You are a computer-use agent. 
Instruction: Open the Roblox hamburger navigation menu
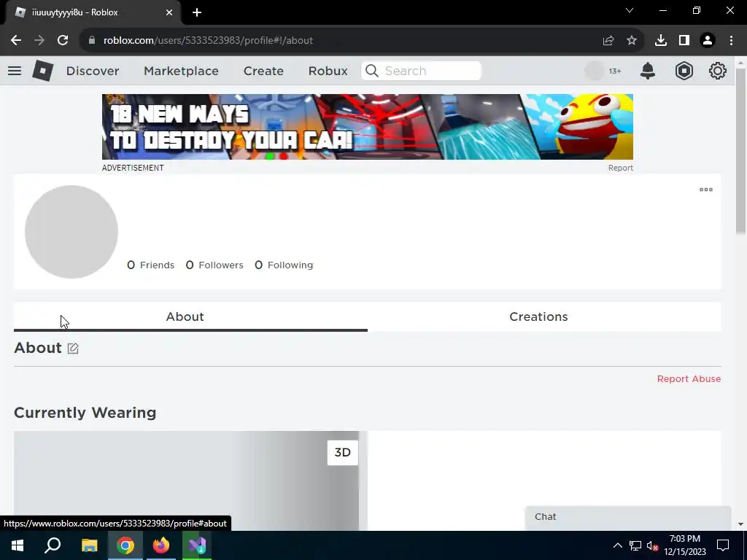15,71
